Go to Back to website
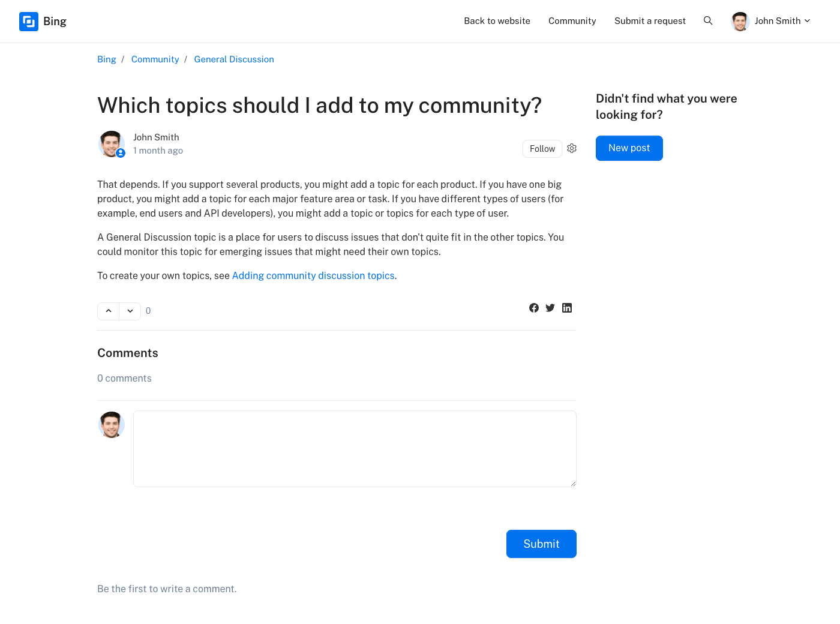Screen dimensions: 840x624 [x=497, y=21]
